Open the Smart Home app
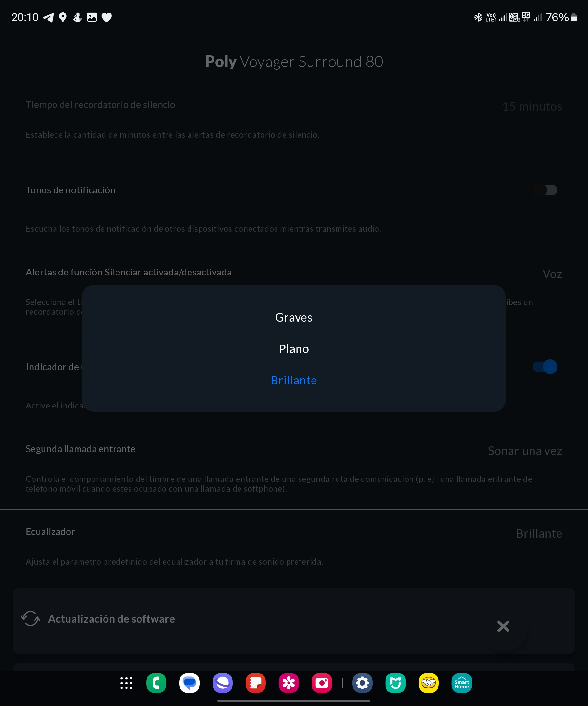The height and width of the screenshot is (706, 588). click(461, 683)
